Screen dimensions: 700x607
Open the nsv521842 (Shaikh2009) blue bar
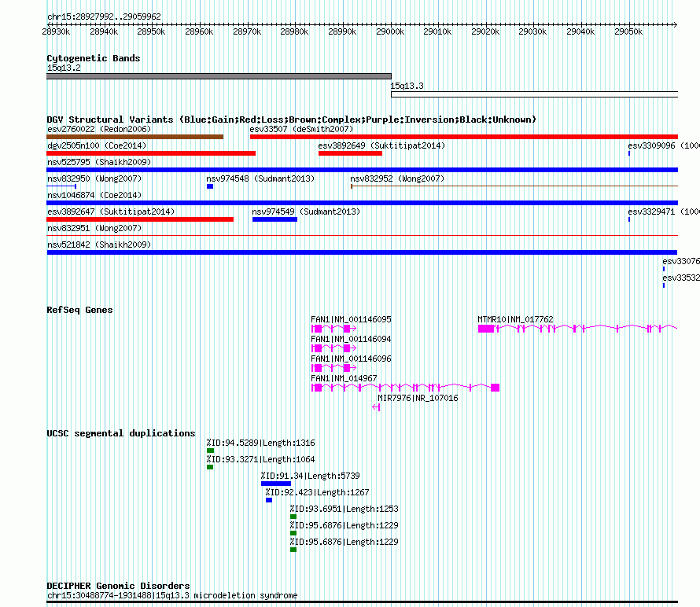[362, 252]
